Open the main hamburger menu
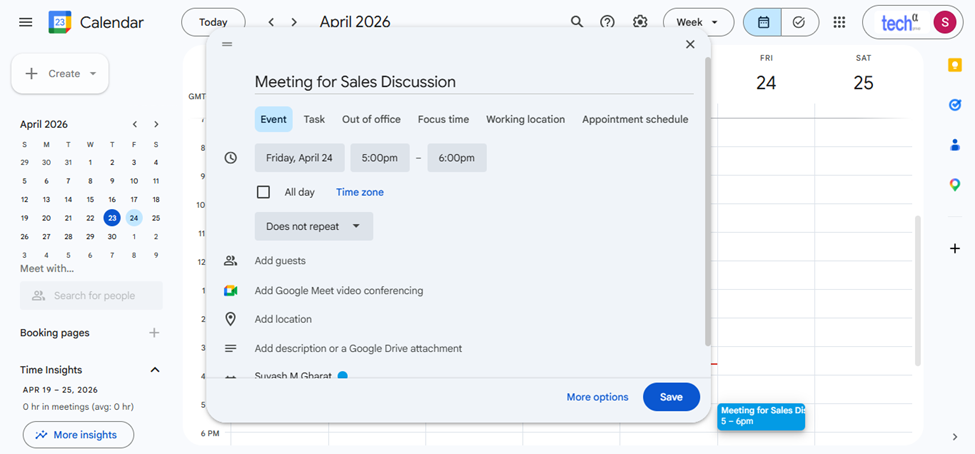The width and height of the screenshot is (975, 454). click(x=25, y=22)
